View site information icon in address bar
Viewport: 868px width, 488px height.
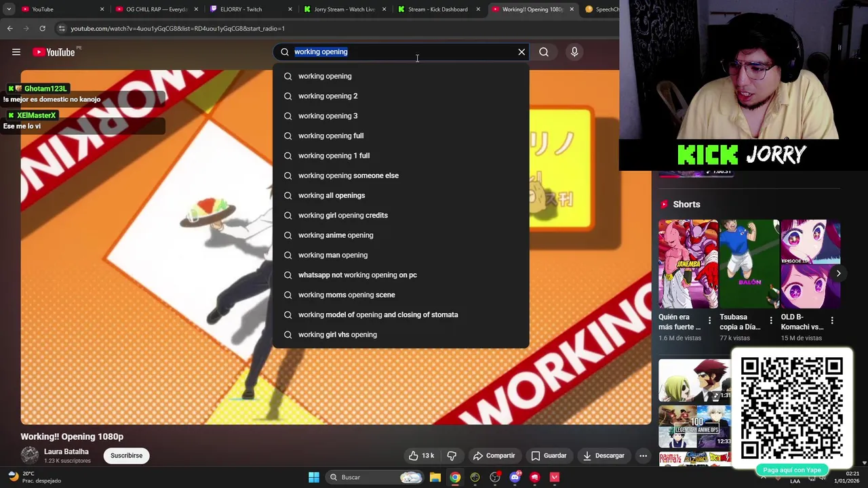[x=62, y=28]
